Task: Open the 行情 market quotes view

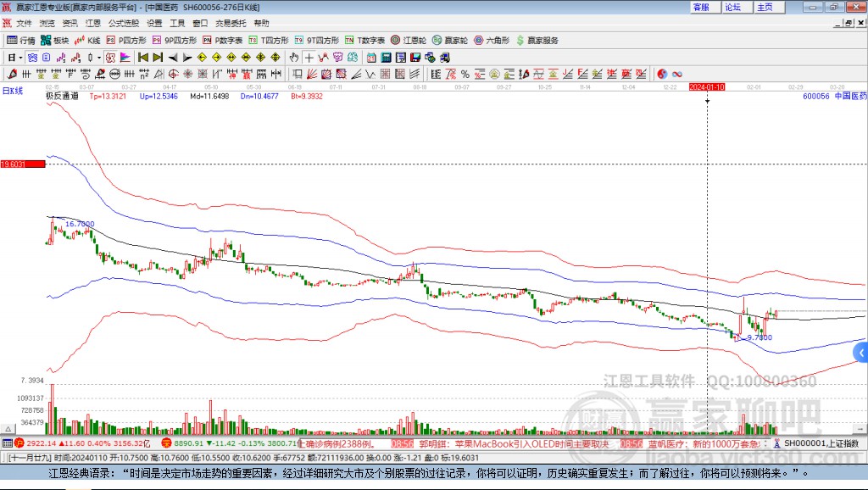Action: tap(21, 41)
